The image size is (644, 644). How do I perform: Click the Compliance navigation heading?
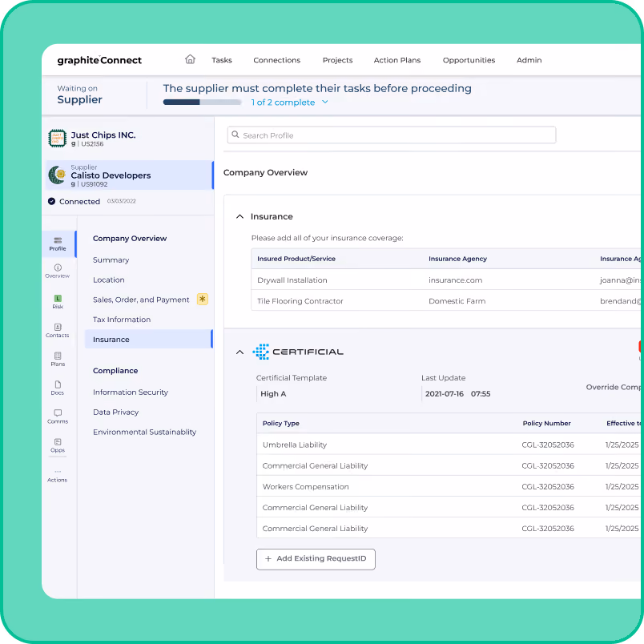115,371
